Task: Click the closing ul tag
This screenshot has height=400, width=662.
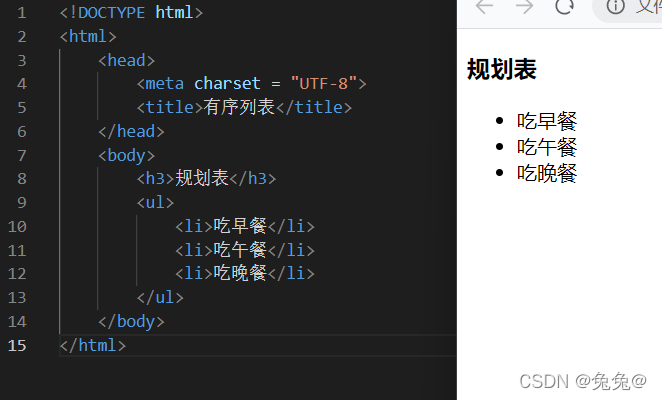Action: coord(160,297)
